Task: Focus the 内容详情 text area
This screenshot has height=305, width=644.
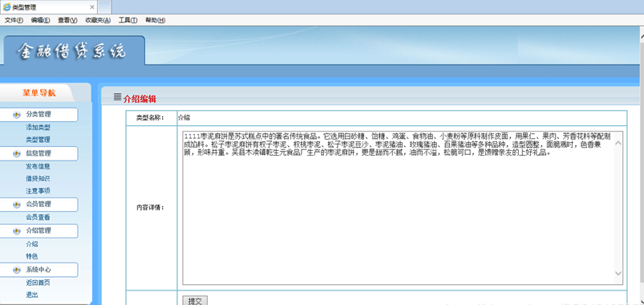Action: point(403,208)
